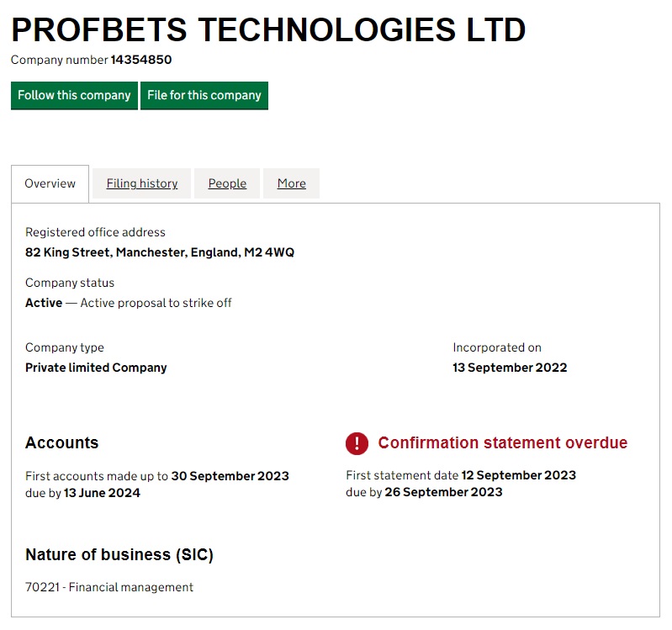Screen dimensions: 672x630
Task: Open the People tab
Action: click(227, 183)
